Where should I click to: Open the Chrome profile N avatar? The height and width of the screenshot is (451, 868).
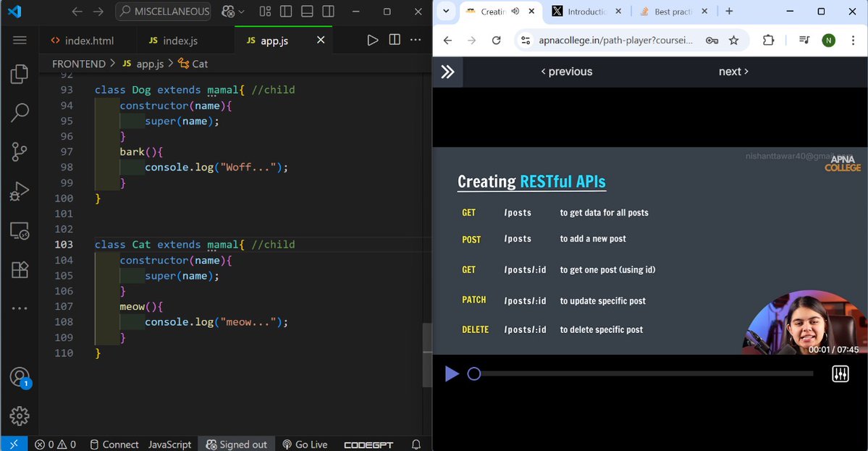tap(829, 41)
